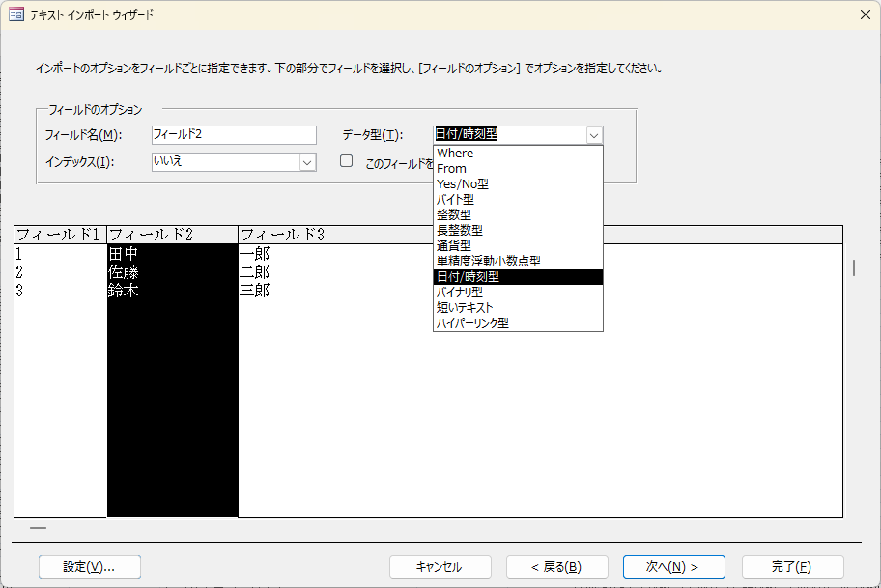Screen dimensions: 881x588
Task: Choose 通貨型 data type
Action: (518, 246)
